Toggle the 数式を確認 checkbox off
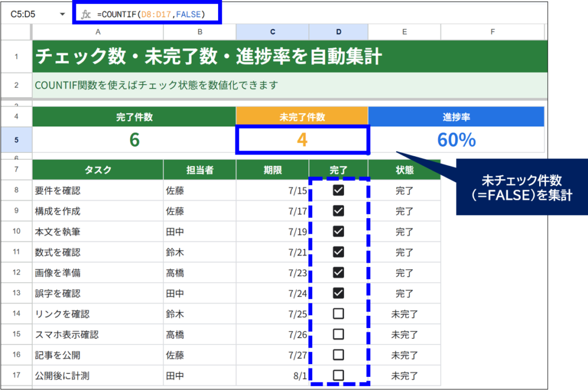Image resolution: width=588 pixels, height=390 pixels. pyautogui.click(x=338, y=252)
